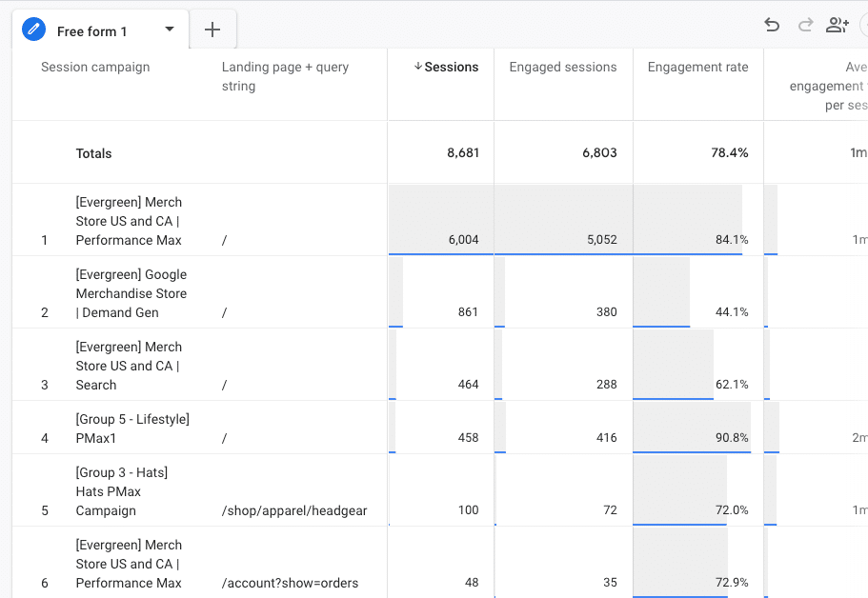The height and width of the screenshot is (598, 868).
Task: Click the redo arrow icon
Action: coord(803,26)
